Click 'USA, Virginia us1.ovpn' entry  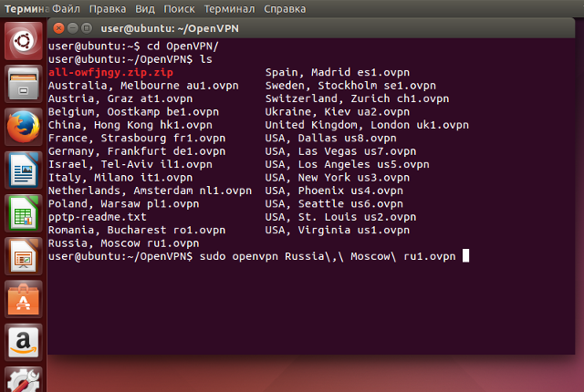tap(338, 230)
